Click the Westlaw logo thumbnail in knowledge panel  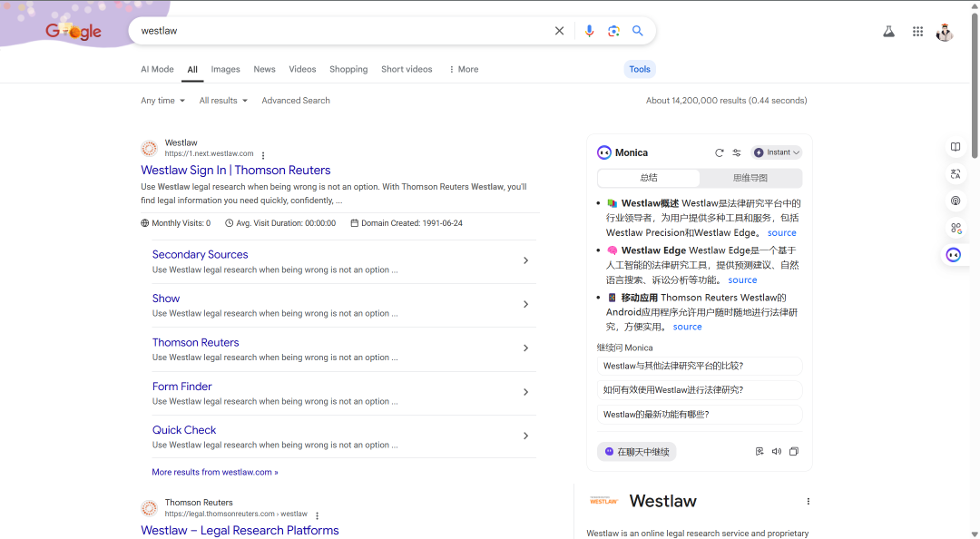tap(603, 501)
